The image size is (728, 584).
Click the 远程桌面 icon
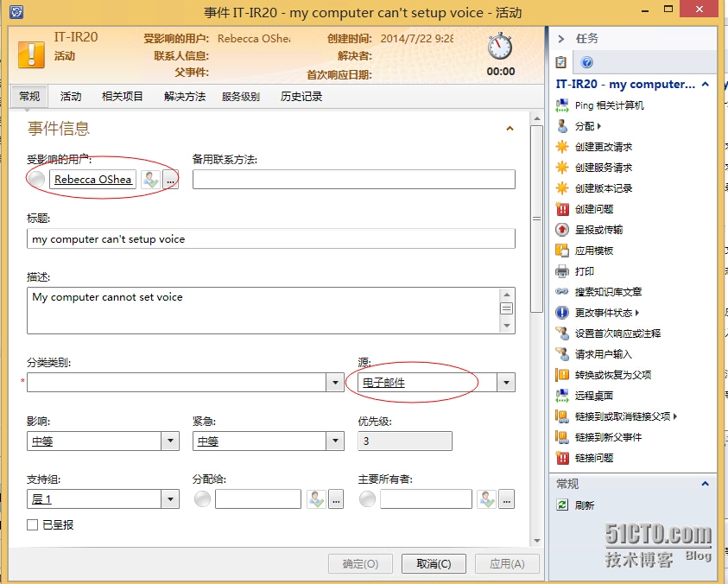click(x=562, y=396)
